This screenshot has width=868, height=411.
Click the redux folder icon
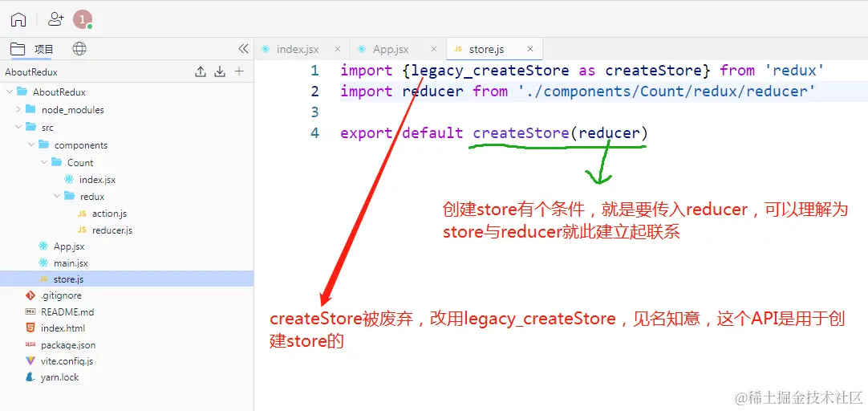[69, 197]
